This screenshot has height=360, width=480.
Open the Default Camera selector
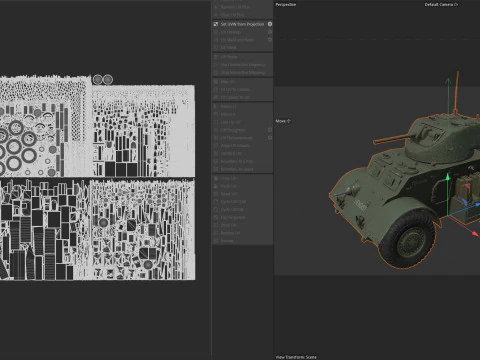point(441,5)
